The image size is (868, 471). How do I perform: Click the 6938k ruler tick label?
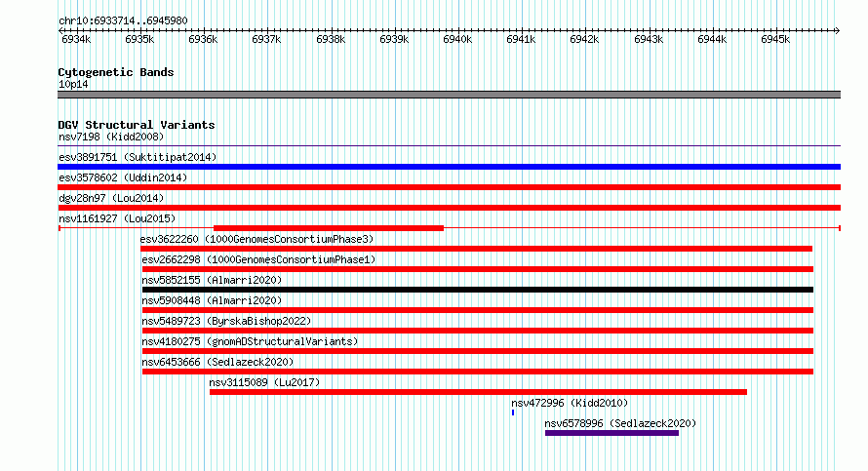(x=331, y=39)
